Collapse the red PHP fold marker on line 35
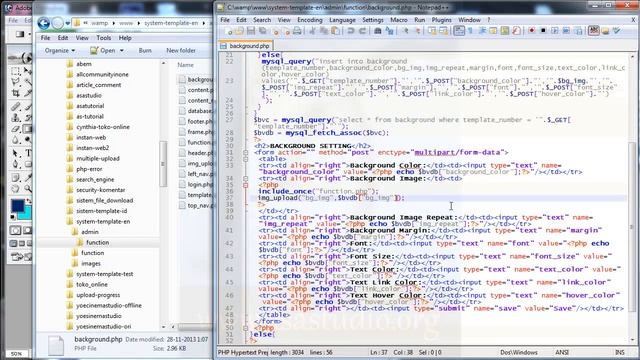The width and height of the screenshot is (640, 360). (x=245, y=185)
